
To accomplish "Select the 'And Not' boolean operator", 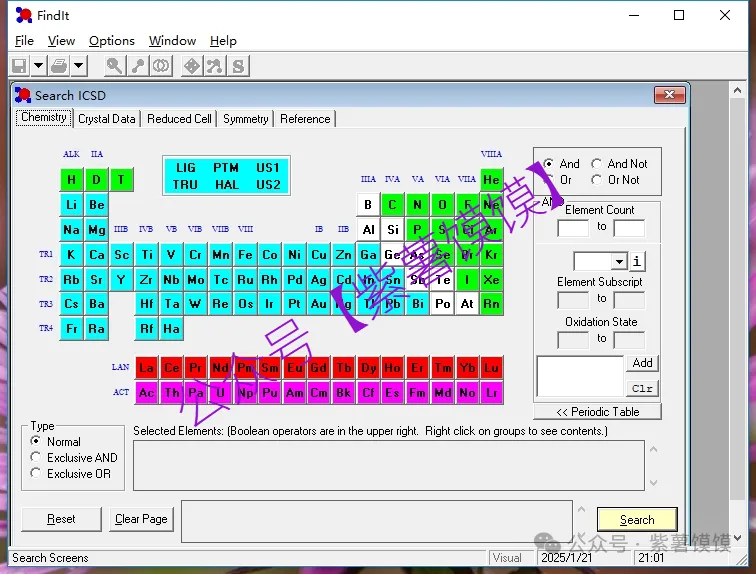I will (597, 164).
